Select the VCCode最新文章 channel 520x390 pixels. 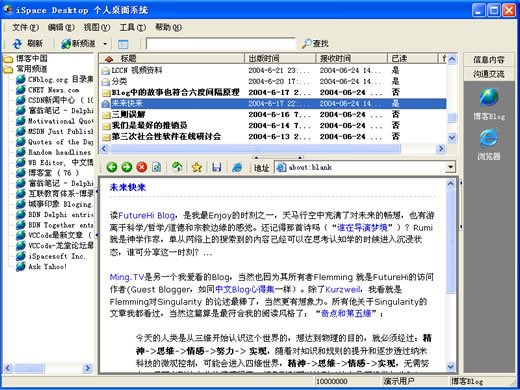(x=60, y=235)
